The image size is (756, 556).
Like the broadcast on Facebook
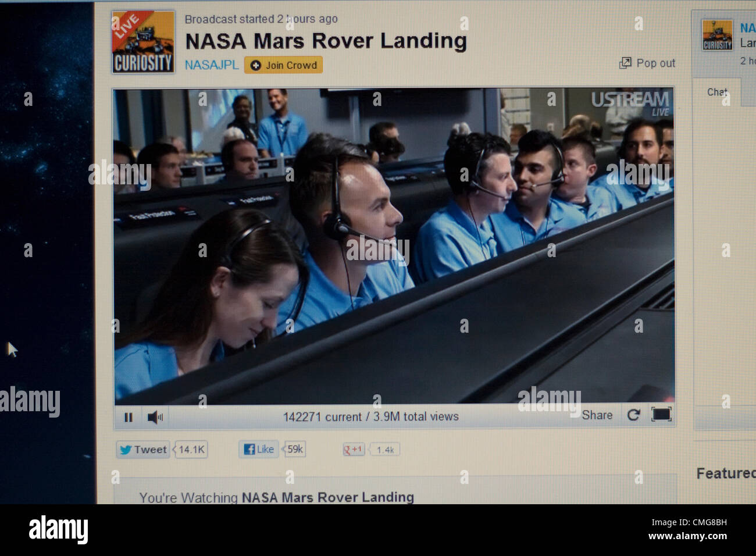(259, 449)
